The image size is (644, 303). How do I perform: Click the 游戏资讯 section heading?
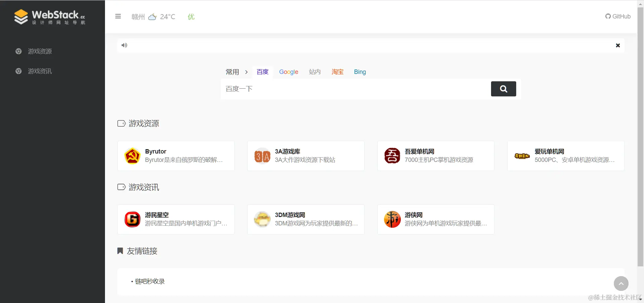(x=144, y=187)
